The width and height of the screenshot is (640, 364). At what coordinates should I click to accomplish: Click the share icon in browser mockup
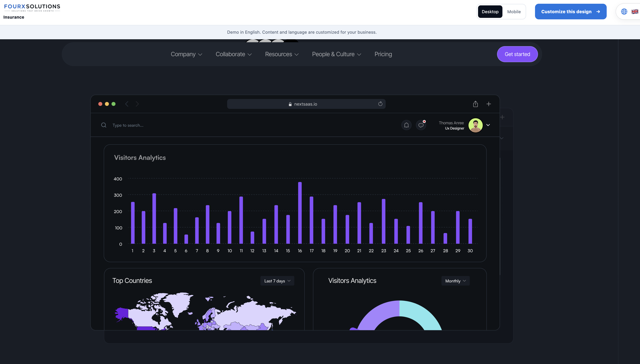475,104
